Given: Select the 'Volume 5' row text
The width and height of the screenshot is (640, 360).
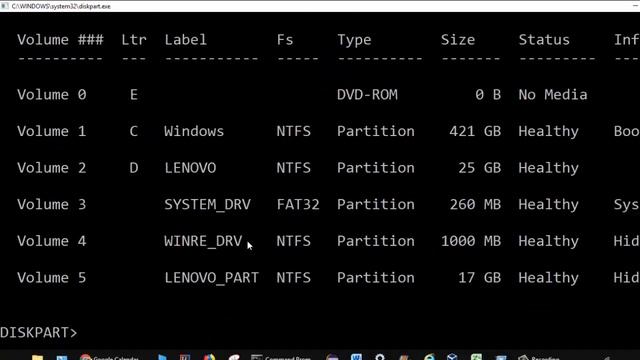Looking at the screenshot, I should (x=52, y=278).
